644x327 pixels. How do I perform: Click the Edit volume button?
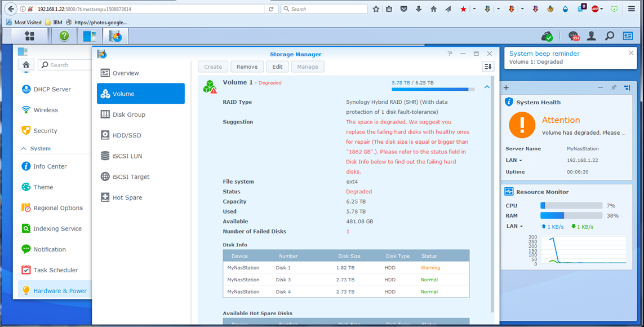277,67
